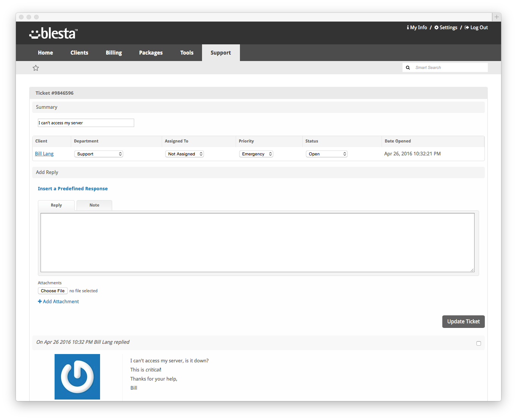This screenshot has height=420, width=517.
Task: Click the favorite star icon
Action: 36,68
